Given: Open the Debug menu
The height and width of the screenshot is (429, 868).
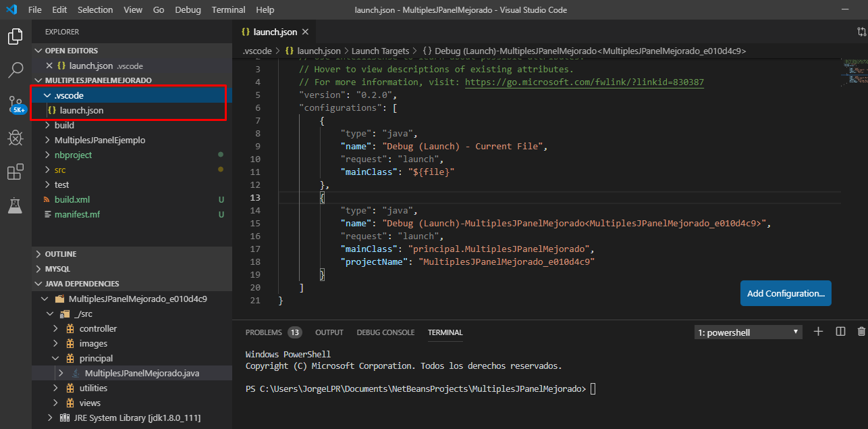Looking at the screenshot, I should 188,9.
